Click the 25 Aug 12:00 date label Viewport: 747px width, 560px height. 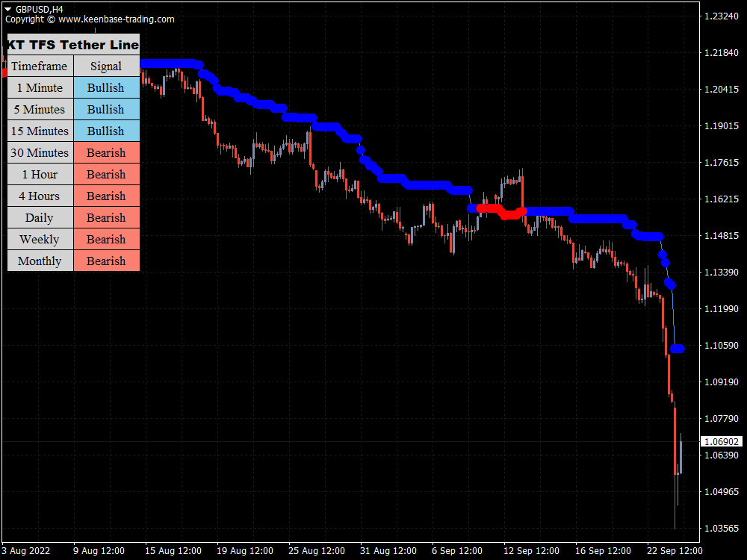pos(316,551)
